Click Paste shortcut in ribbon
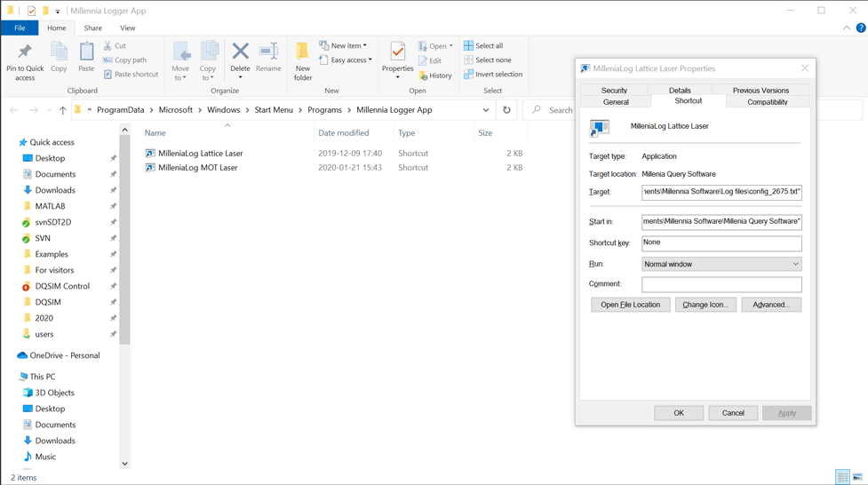 tap(131, 75)
